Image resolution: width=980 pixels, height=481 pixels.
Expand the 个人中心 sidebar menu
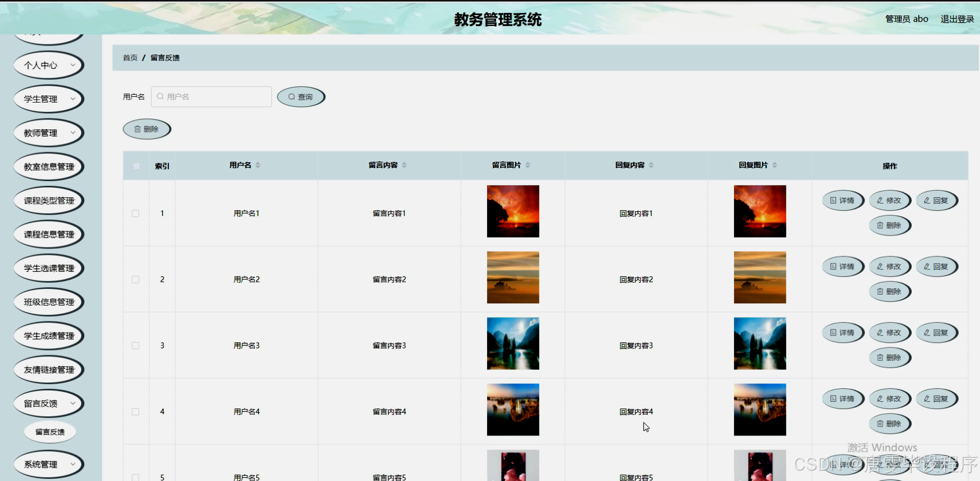click(48, 65)
